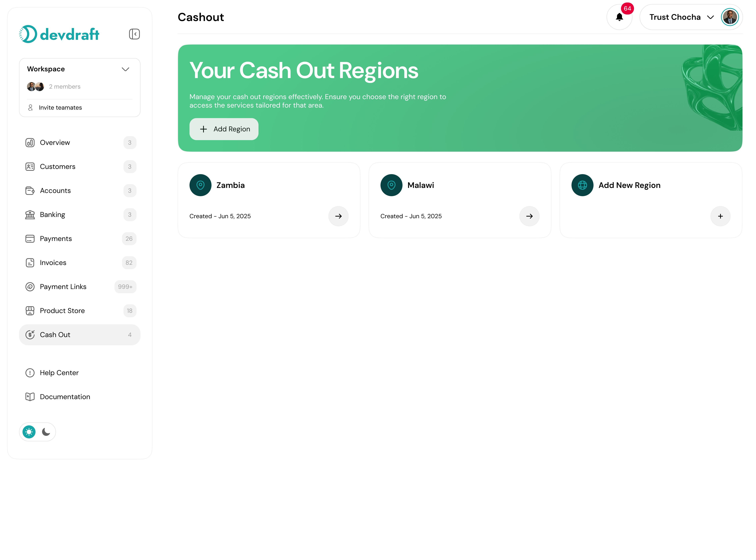The image size is (756, 560).
Task: Open the Customers section icon
Action: [30, 166]
